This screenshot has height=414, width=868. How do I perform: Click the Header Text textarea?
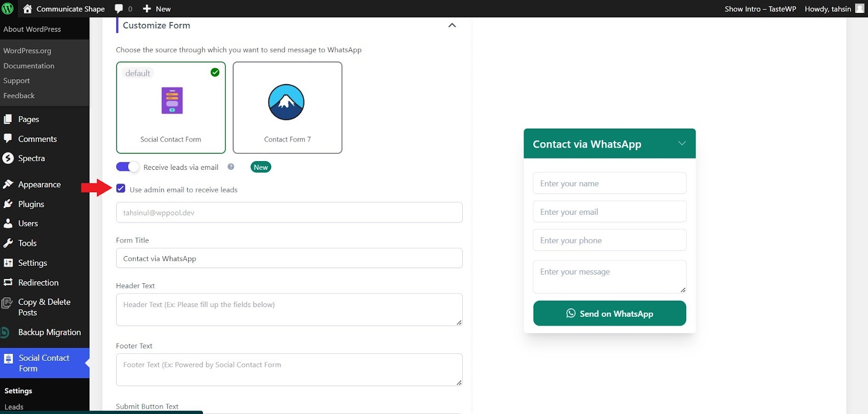coord(289,310)
